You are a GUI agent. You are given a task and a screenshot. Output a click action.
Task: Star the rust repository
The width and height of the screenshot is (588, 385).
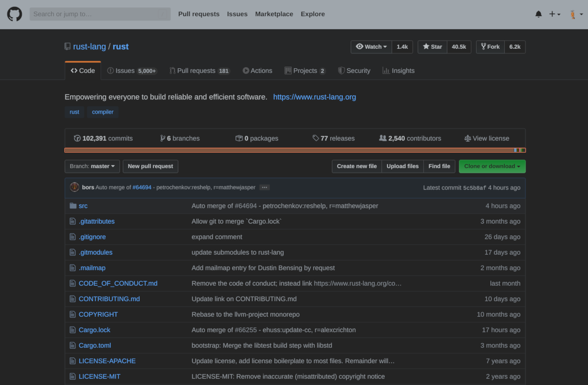(x=432, y=47)
